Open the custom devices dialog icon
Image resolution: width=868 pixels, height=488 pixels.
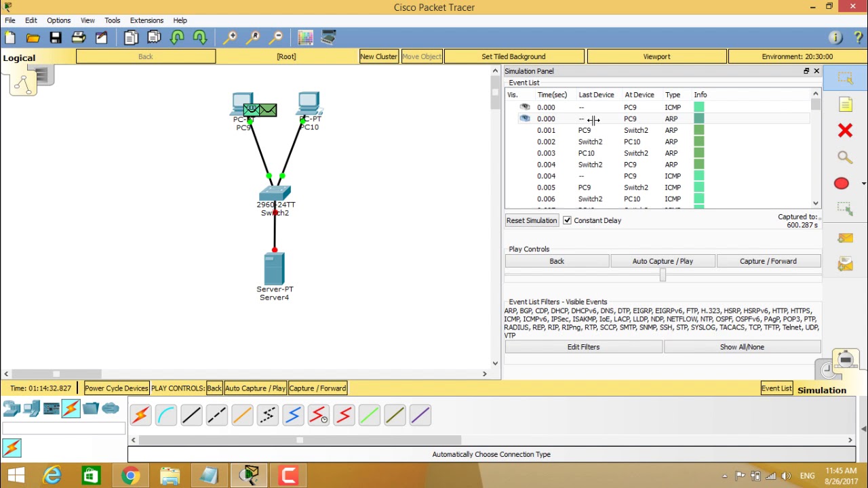pyautogui.click(x=328, y=38)
